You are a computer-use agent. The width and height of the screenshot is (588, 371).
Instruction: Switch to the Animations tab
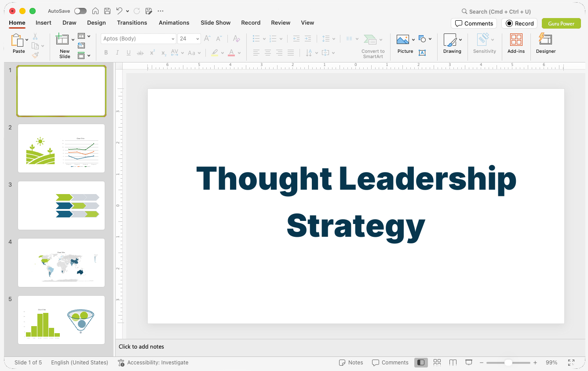174,23
